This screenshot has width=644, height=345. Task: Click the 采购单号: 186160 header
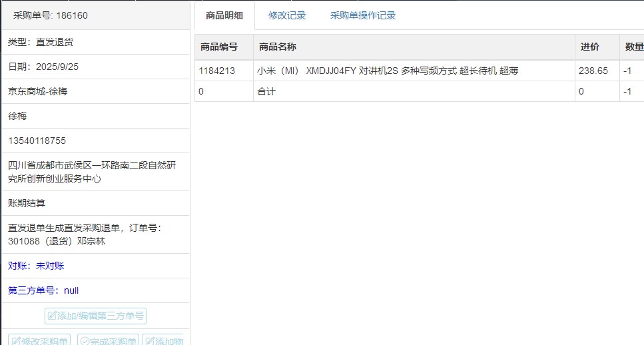50,15
